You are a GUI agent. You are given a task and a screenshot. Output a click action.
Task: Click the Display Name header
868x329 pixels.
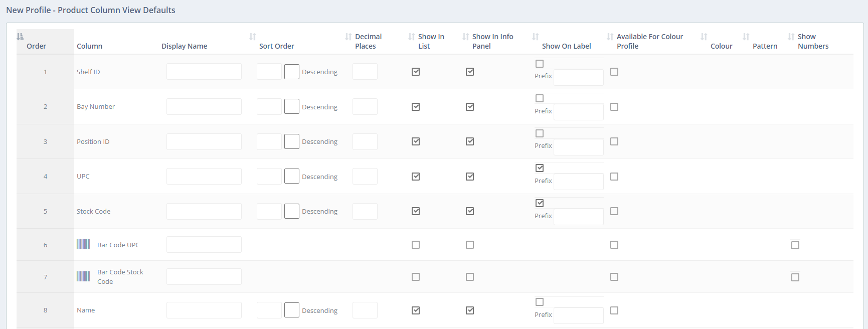184,46
